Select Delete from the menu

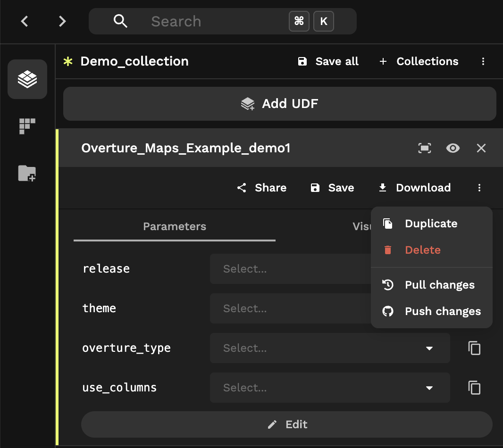[431, 250]
